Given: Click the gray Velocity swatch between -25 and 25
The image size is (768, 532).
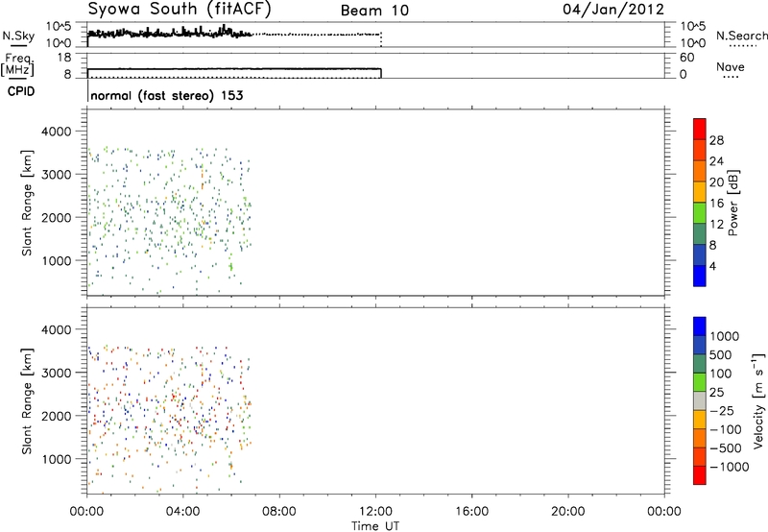Looking at the screenshot, I should click(700, 400).
